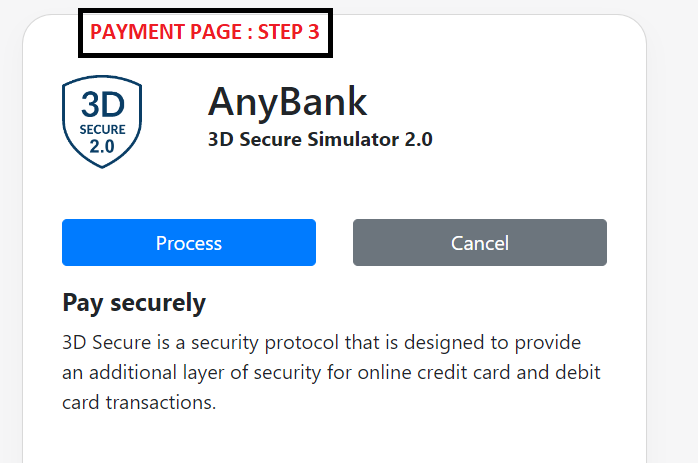Click the word "debit" in the description
Screen dimensions: 698x463
579,373
